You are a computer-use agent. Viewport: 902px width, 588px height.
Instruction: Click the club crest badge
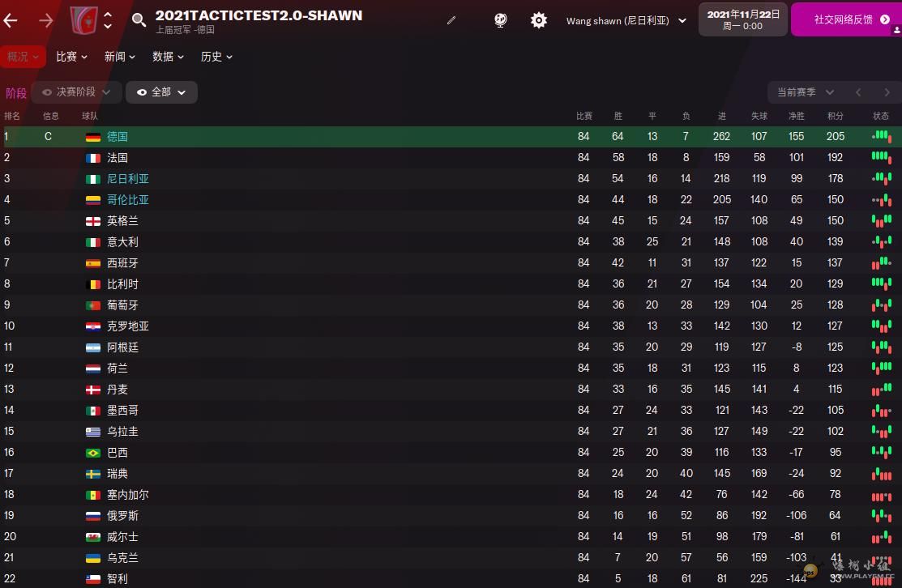click(x=83, y=20)
